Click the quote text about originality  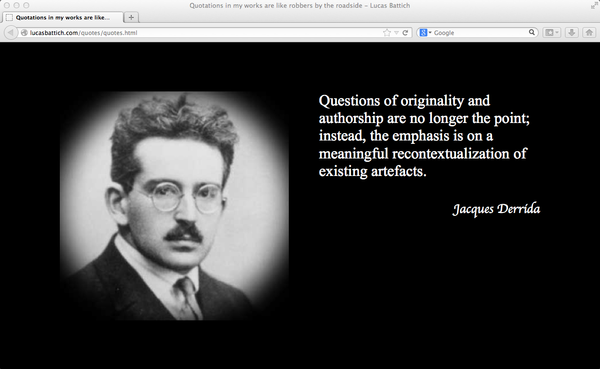(424, 136)
